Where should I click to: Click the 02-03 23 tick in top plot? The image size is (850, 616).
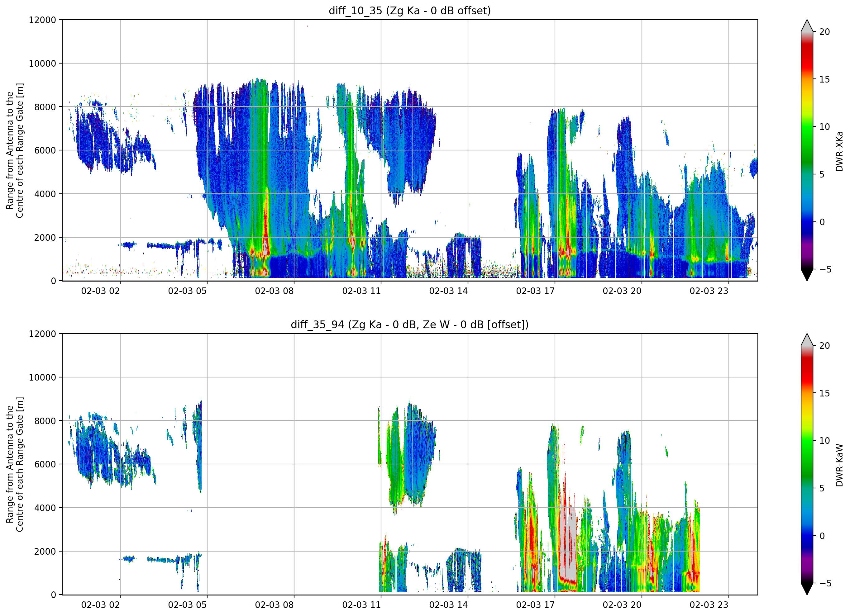[x=709, y=291]
